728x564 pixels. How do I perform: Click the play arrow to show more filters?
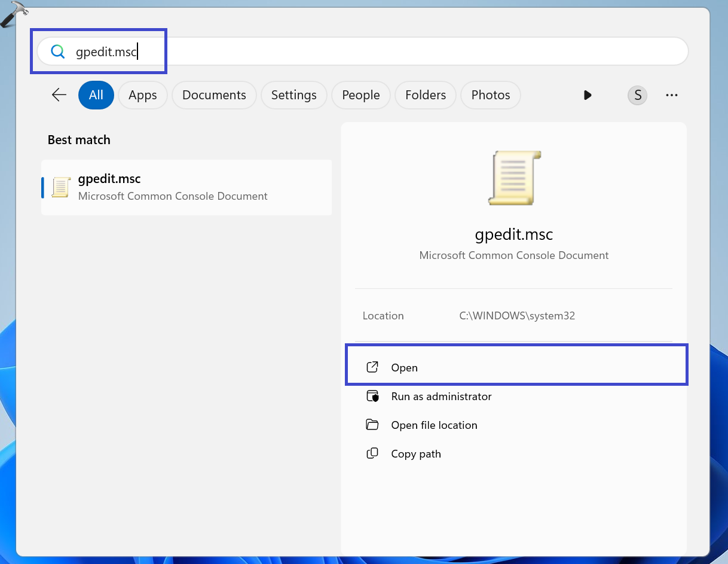[x=588, y=95]
